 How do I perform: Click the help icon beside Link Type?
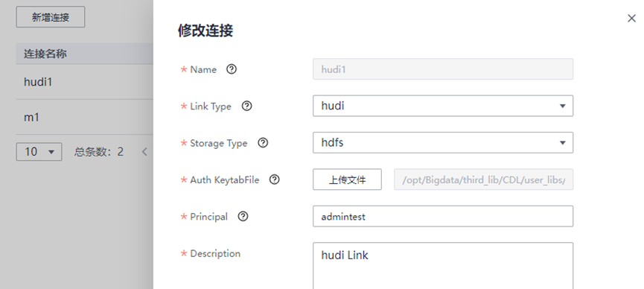tap(246, 106)
